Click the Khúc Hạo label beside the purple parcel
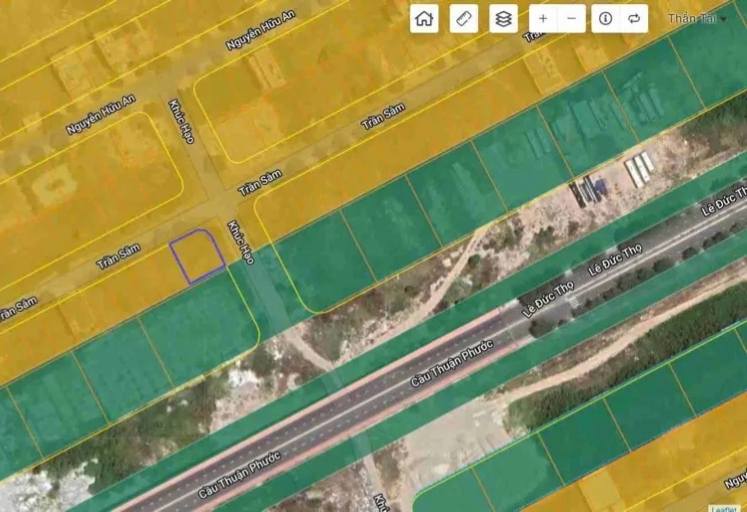 [x=241, y=242]
